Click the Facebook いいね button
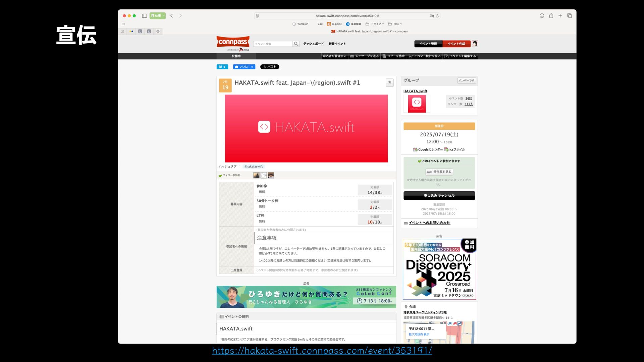This screenshot has width=644, height=362. (x=244, y=67)
